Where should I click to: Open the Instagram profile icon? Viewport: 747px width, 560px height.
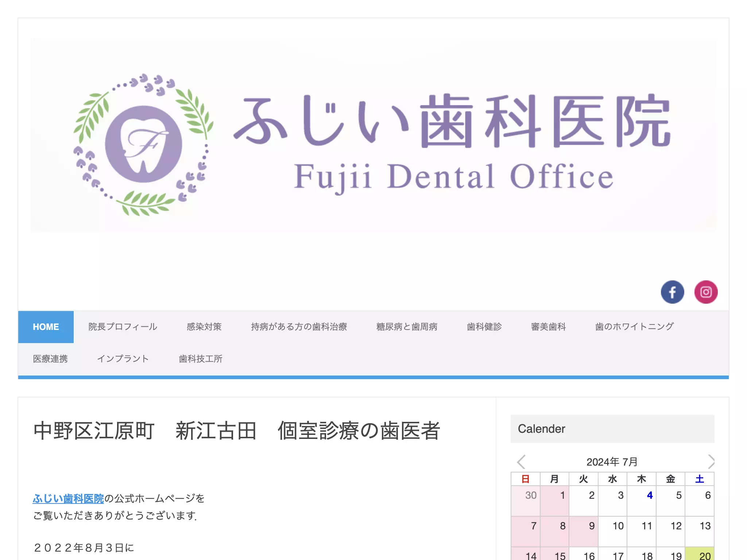pyautogui.click(x=706, y=292)
